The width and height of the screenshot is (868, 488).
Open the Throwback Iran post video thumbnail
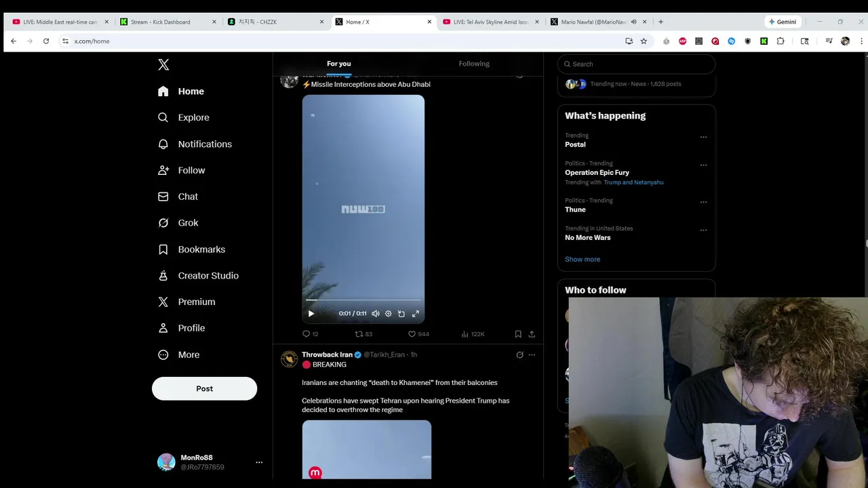(366, 449)
